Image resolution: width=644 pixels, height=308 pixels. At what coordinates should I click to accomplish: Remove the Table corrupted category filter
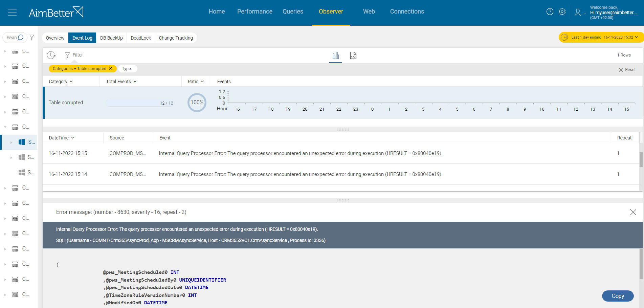(x=111, y=68)
